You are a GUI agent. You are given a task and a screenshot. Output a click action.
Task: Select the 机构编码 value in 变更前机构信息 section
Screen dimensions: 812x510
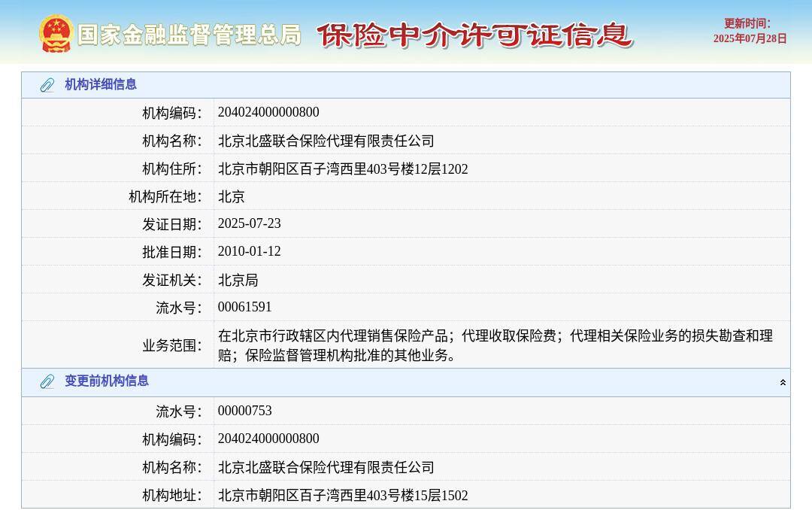click(x=268, y=439)
